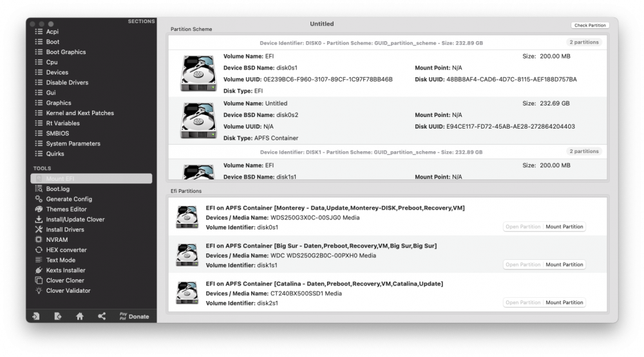Click the Clover Cloner icon
Viewport: 644px width, 357px height.
(x=39, y=280)
